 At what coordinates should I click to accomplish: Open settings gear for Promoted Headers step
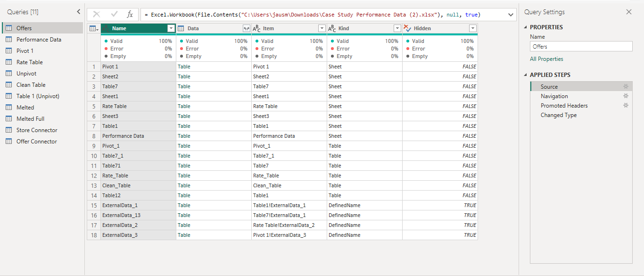coord(626,106)
